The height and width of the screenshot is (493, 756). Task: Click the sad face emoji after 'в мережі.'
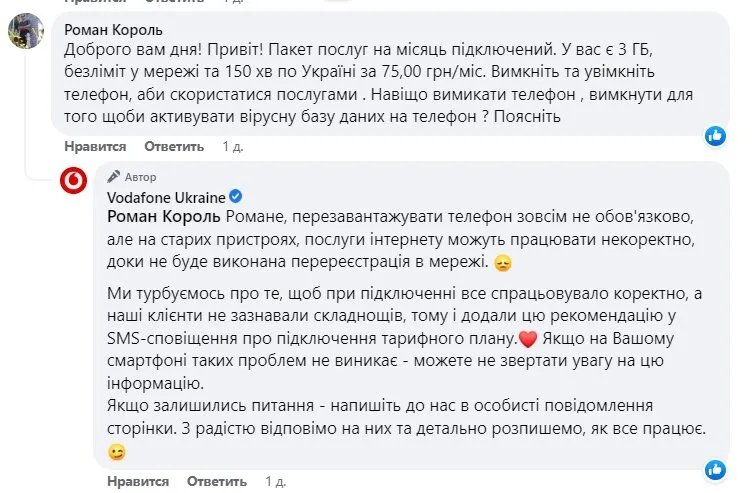pos(503,264)
